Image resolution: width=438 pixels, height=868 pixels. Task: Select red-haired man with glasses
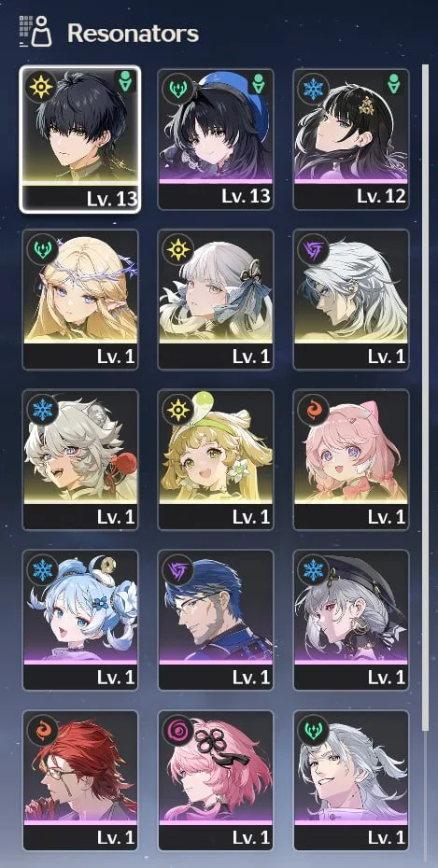80,780
